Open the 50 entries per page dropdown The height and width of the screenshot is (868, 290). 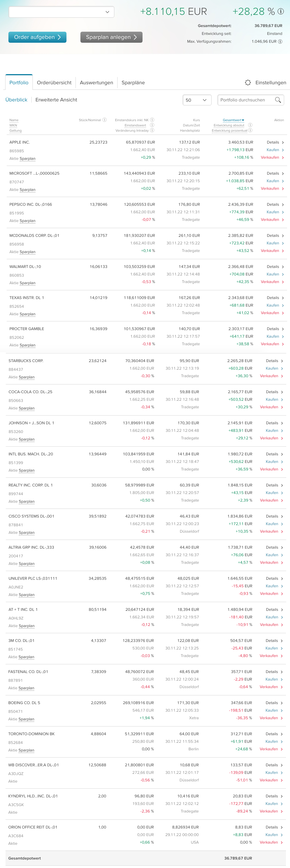[197, 100]
